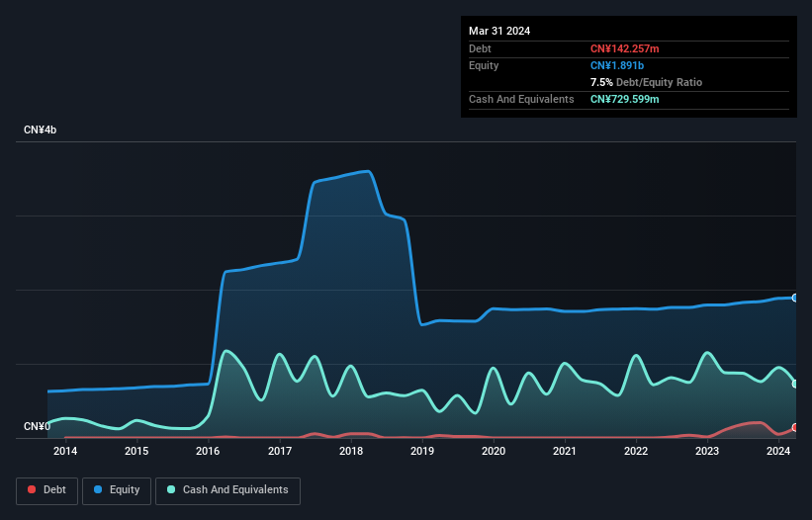
Task: Click the 2016 x-axis label
Action: pyautogui.click(x=208, y=451)
